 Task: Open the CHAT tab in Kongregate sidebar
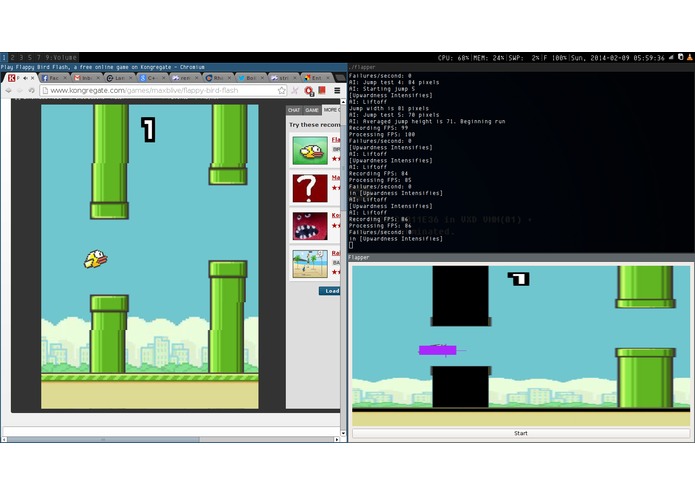coord(294,110)
